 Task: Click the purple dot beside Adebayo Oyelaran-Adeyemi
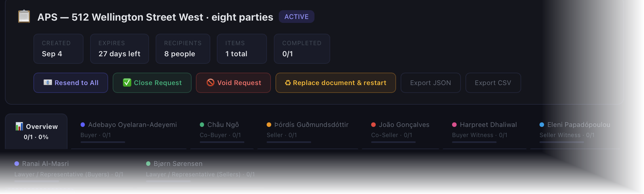pos(83,125)
